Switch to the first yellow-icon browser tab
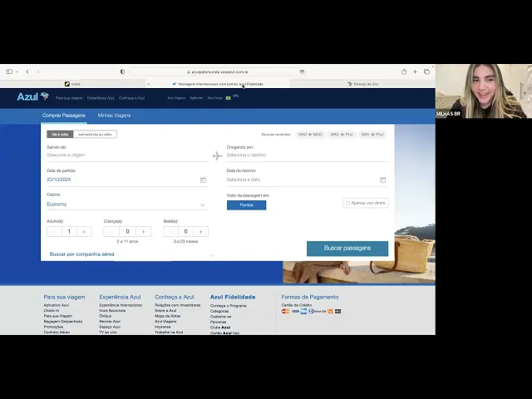 coord(72,84)
